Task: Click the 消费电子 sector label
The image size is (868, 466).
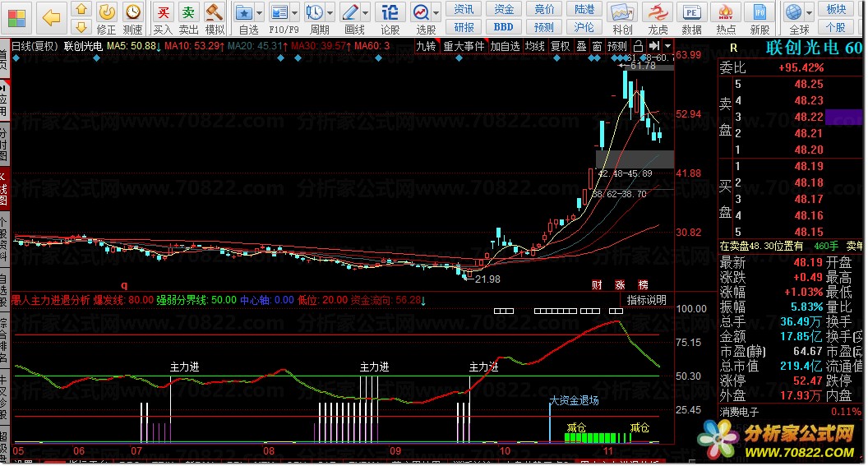Action: click(x=739, y=412)
